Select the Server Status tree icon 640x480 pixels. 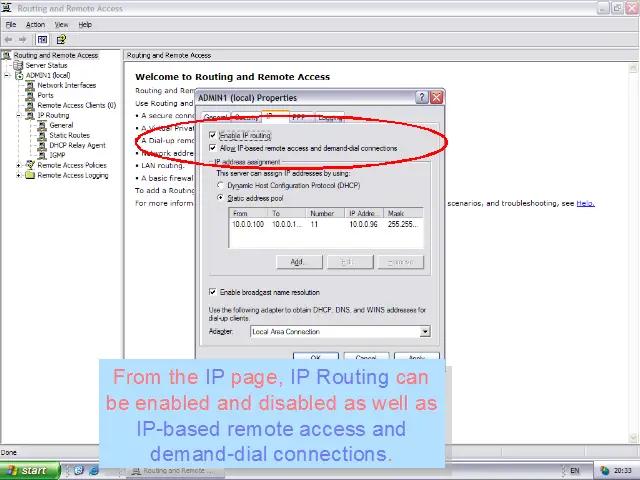point(18,65)
